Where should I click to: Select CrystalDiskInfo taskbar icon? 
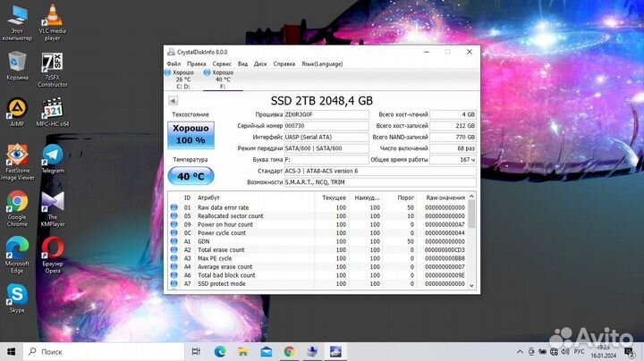(x=335, y=351)
